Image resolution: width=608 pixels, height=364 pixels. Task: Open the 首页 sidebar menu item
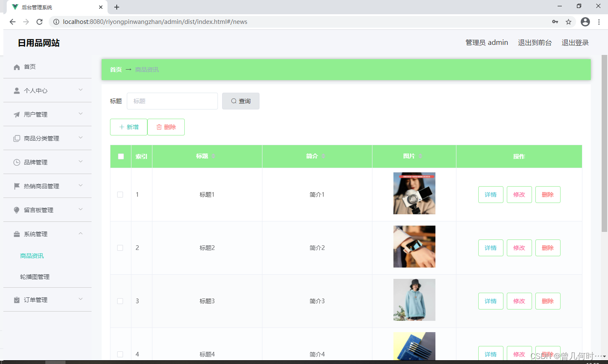(47, 67)
